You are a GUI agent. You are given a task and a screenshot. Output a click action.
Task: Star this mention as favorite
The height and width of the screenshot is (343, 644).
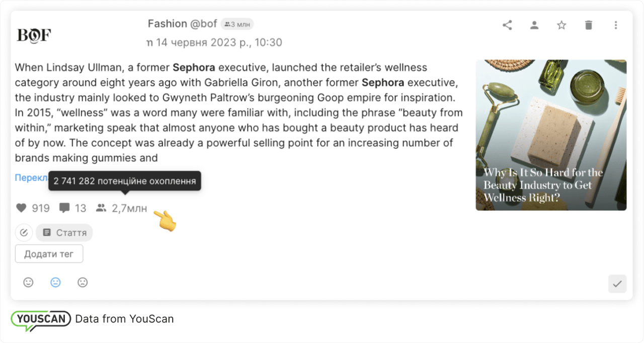pos(561,25)
